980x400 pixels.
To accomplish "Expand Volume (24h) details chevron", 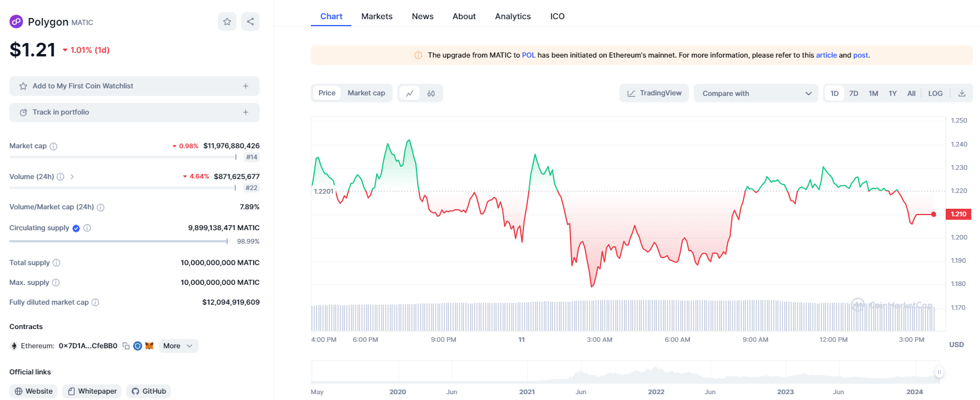I will click(72, 177).
